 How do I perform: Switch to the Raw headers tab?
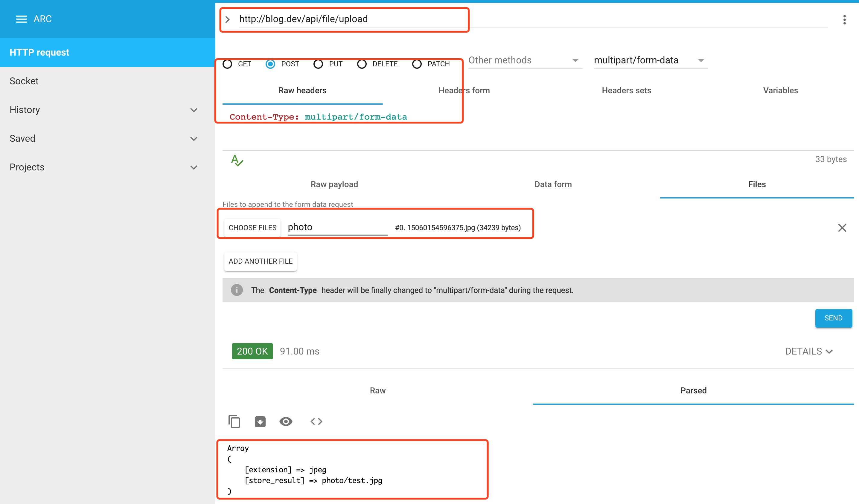pyautogui.click(x=302, y=90)
